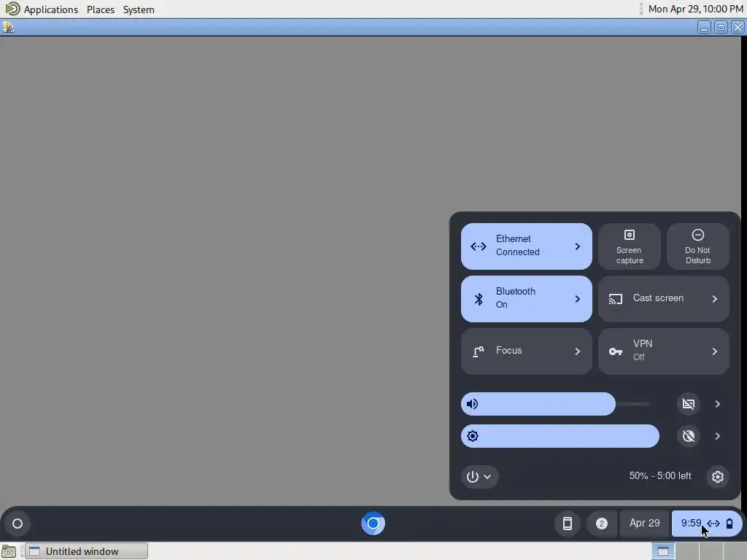
Task: Open Phone Hub tray icon
Action: click(x=567, y=524)
